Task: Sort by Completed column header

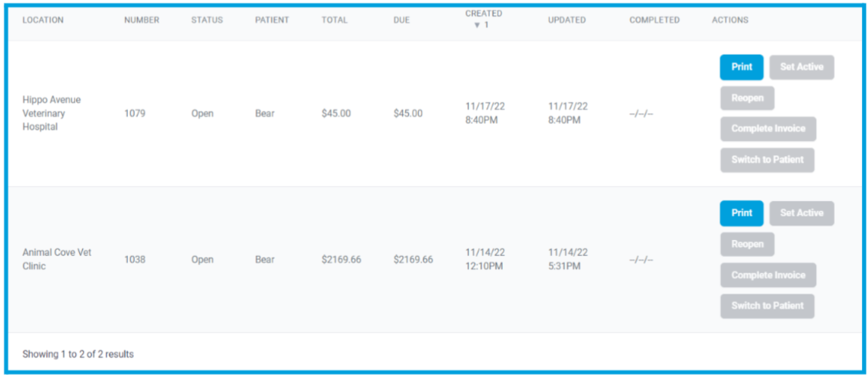Action: click(654, 20)
